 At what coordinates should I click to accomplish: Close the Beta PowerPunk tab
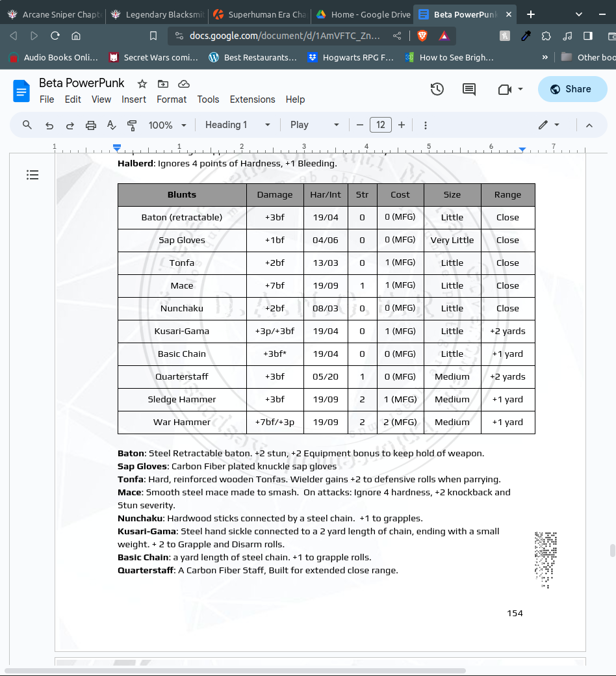(509, 15)
